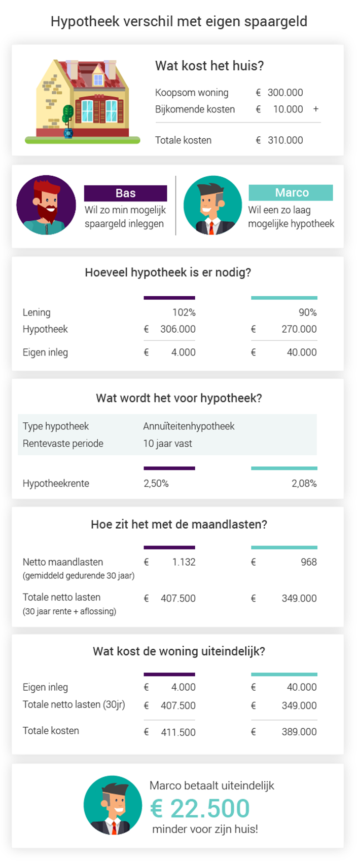The image size is (358, 868).
Task: Click Marco's avatar in the bottom summary
Action: (x=113, y=805)
